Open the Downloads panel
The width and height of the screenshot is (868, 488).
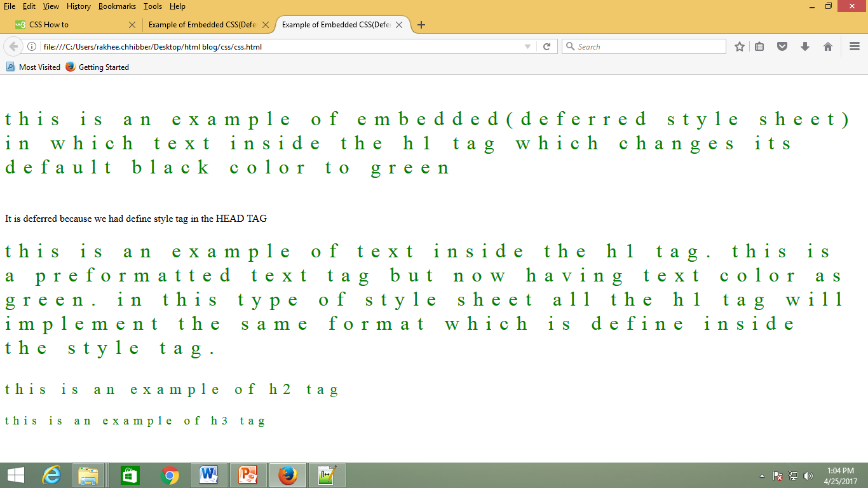click(x=804, y=46)
